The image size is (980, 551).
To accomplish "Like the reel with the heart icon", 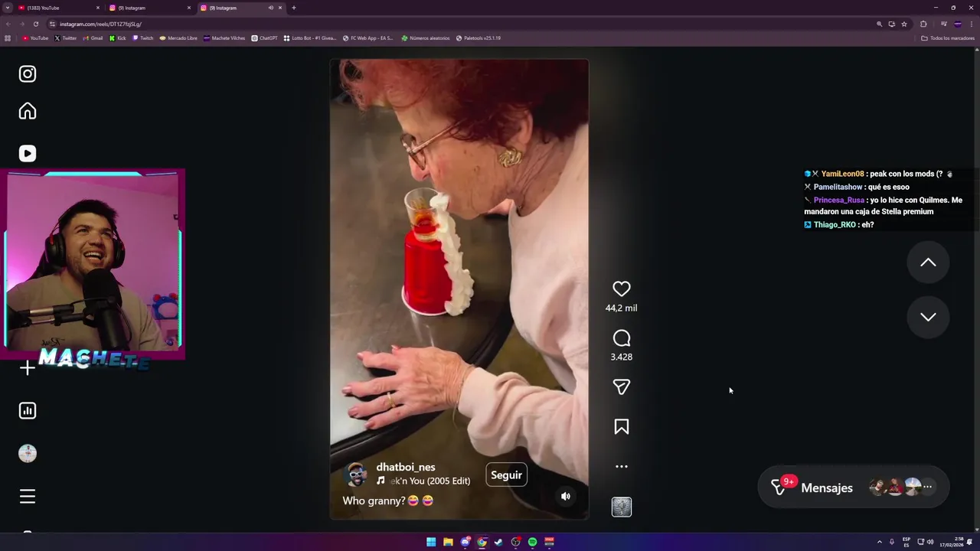I will point(622,289).
